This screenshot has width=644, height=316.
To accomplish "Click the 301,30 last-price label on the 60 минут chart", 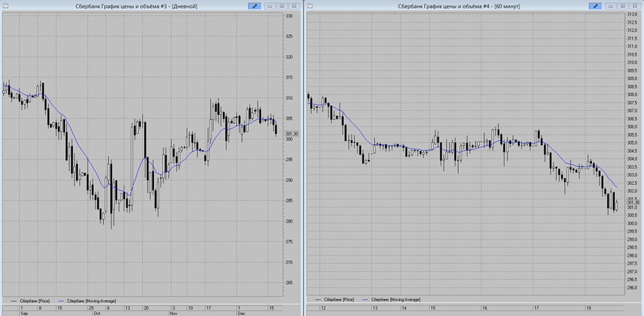I will [633, 202].
